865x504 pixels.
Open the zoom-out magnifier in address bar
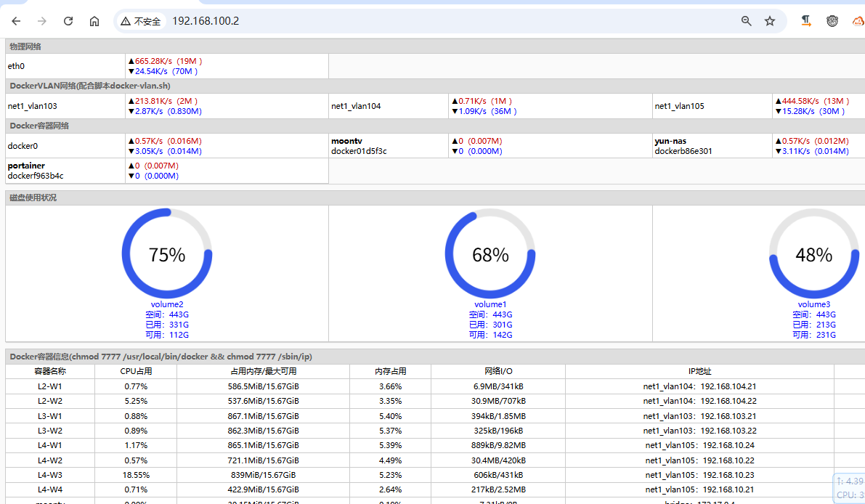pyautogui.click(x=746, y=21)
